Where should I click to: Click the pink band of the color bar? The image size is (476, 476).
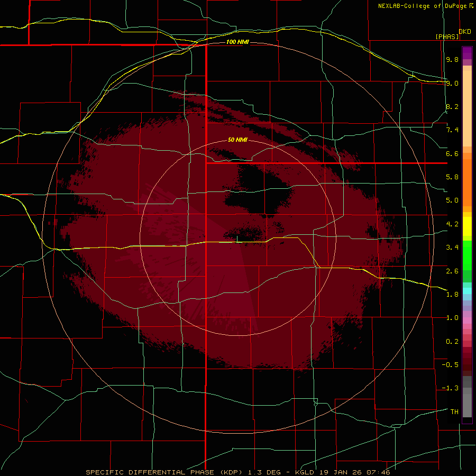pyautogui.click(x=467, y=321)
